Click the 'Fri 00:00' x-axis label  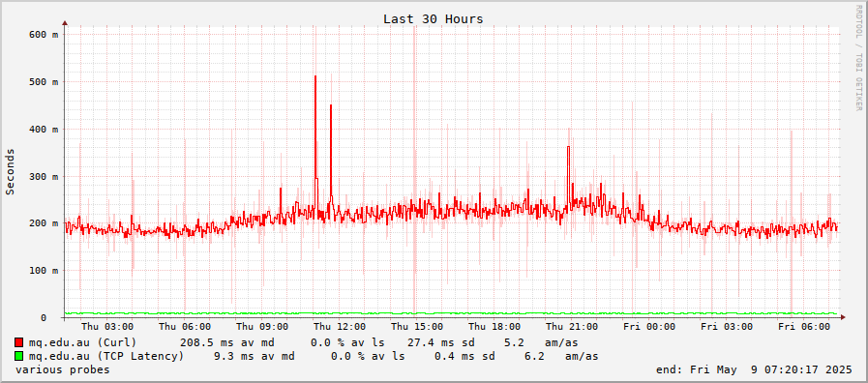pos(649,327)
